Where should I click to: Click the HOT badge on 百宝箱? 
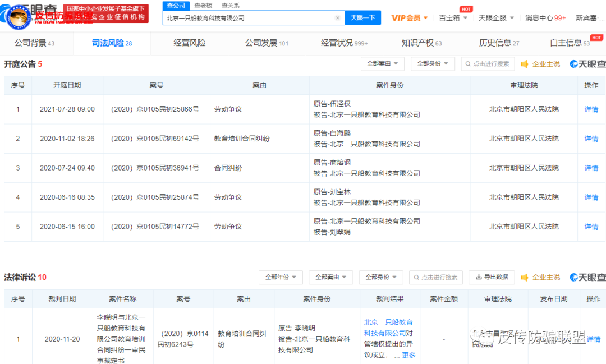coord(466,8)
